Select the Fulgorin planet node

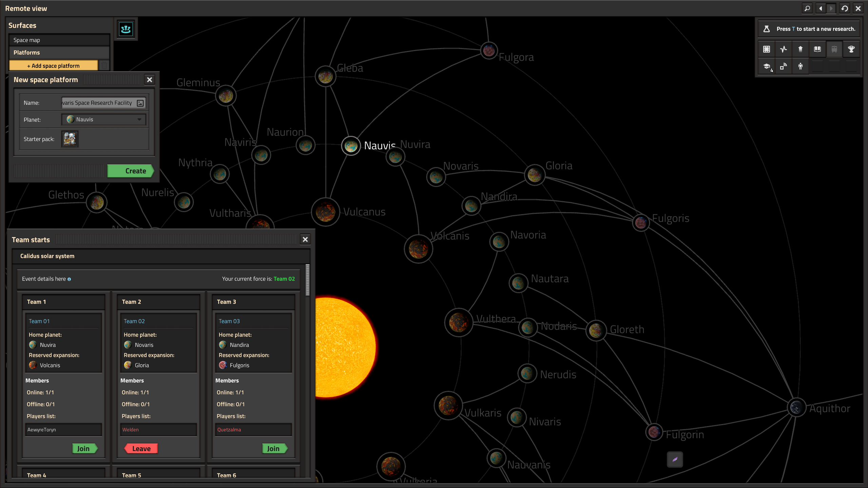click(x=654, y=432)
